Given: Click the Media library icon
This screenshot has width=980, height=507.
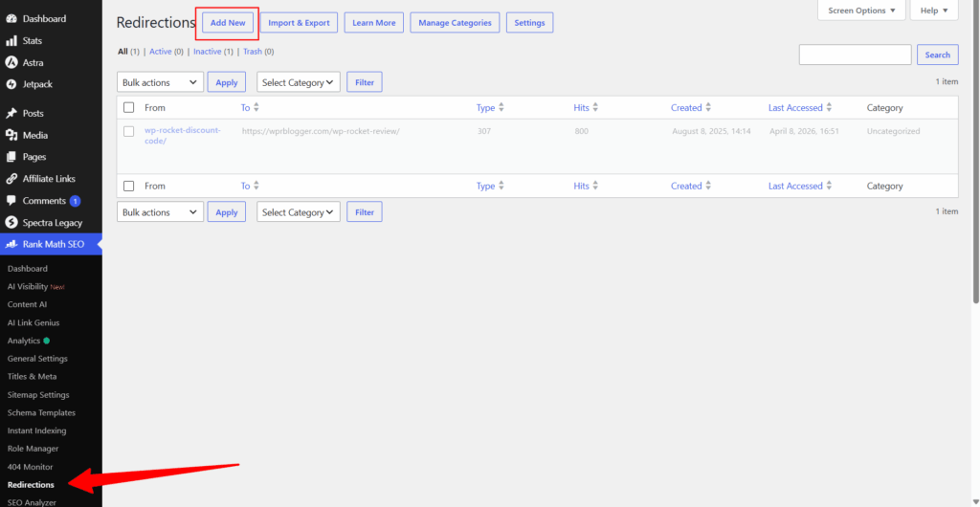Looking at the screenshot, I should click(11, 136).
